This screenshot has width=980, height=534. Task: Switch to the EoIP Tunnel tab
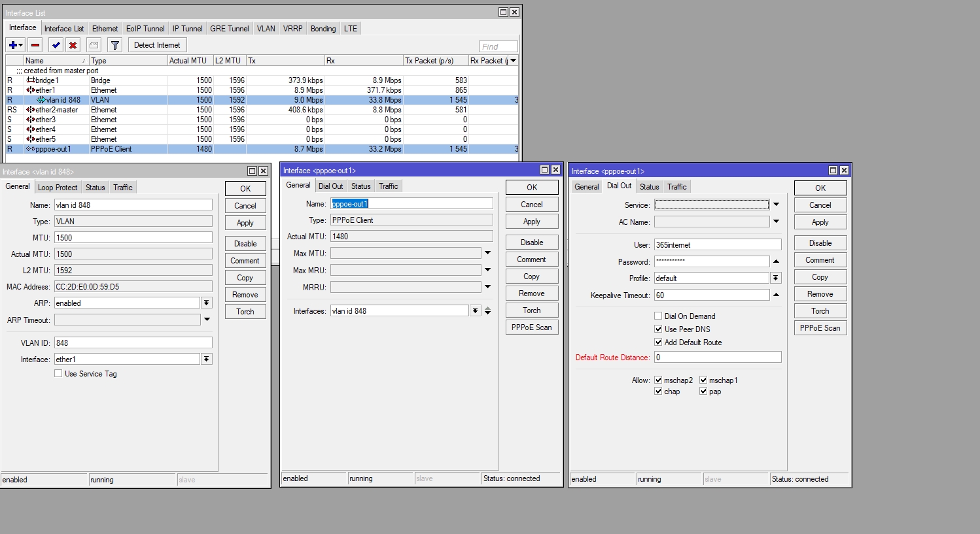pos(145,29)
